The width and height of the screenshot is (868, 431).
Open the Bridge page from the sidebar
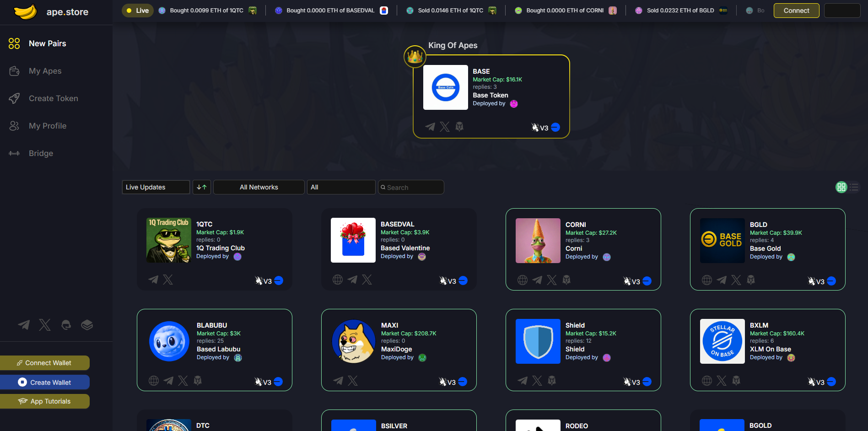coord(41,153)
